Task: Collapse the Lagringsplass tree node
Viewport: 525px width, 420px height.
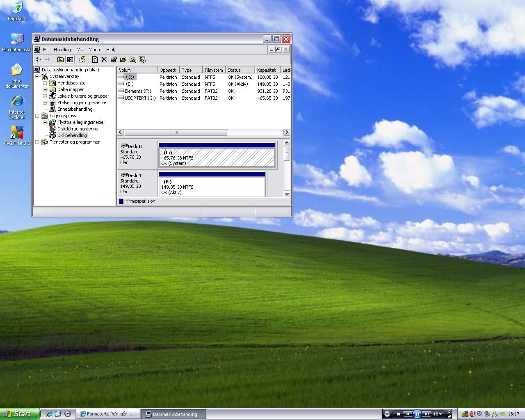Action: point(37,116)
